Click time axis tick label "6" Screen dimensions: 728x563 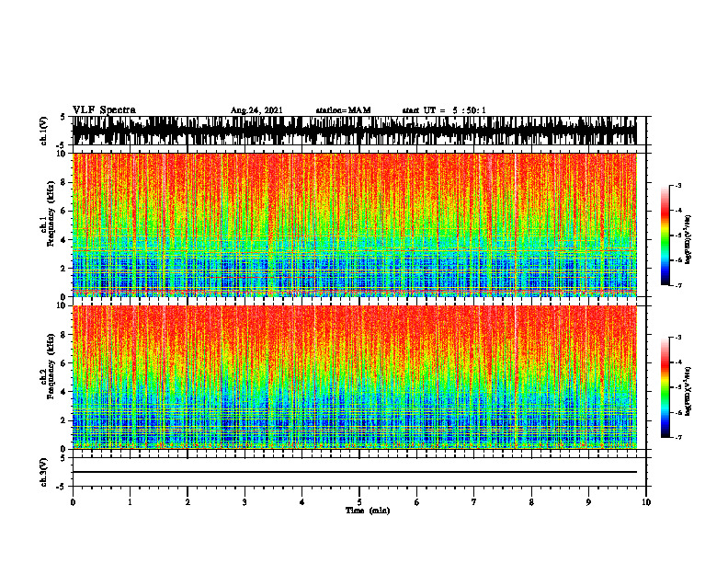point(416,502)
